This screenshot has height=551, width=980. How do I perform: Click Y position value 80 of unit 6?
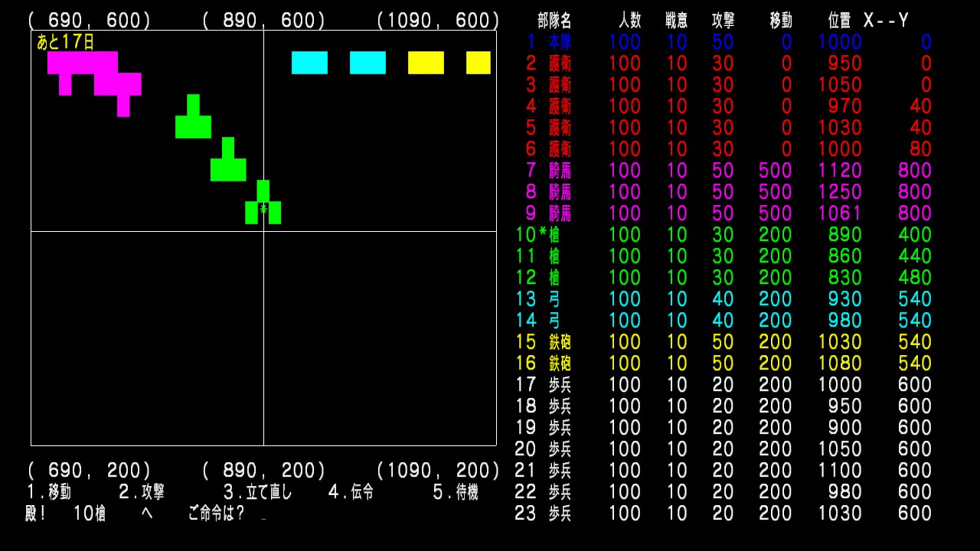(x=921, y=149)
